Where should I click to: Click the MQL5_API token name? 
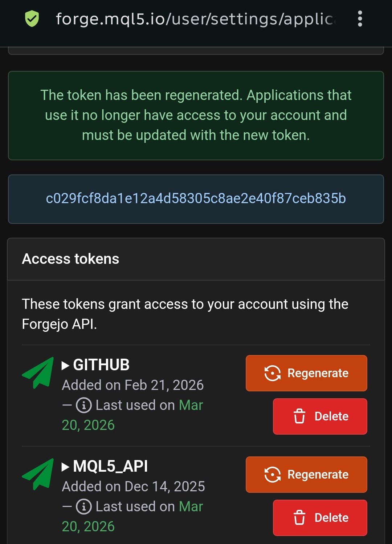[x=110, y=466]
